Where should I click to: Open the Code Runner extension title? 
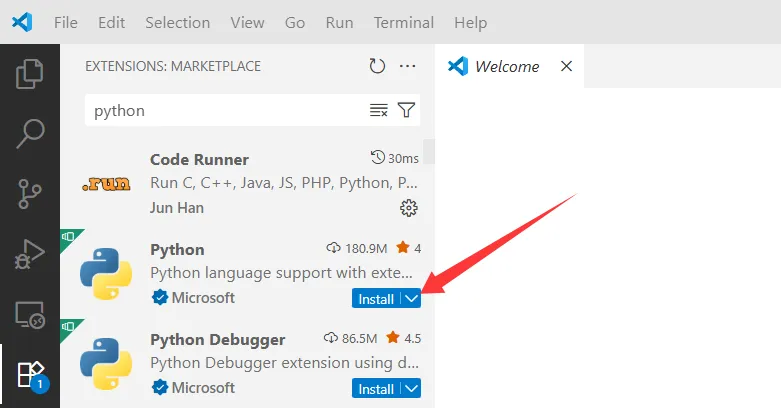199,159
